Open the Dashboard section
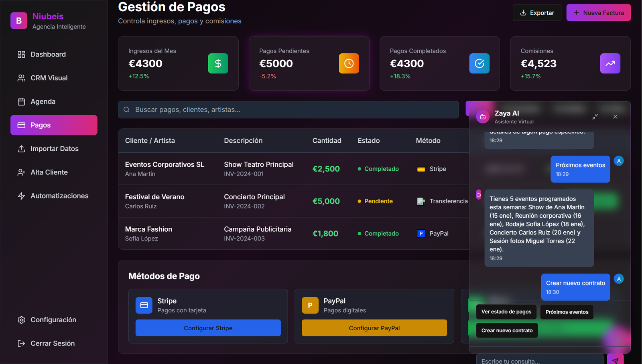The width and height of the screenshot is (642, 364). (48, 55)
